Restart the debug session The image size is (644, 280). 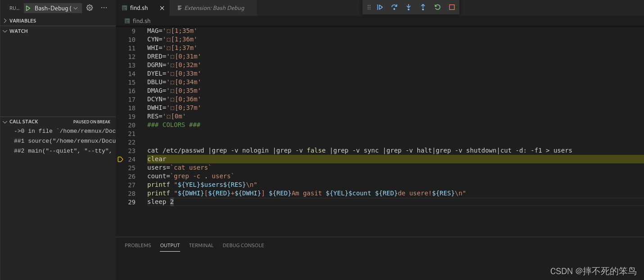pyautogui.click(x=437, y=7)
